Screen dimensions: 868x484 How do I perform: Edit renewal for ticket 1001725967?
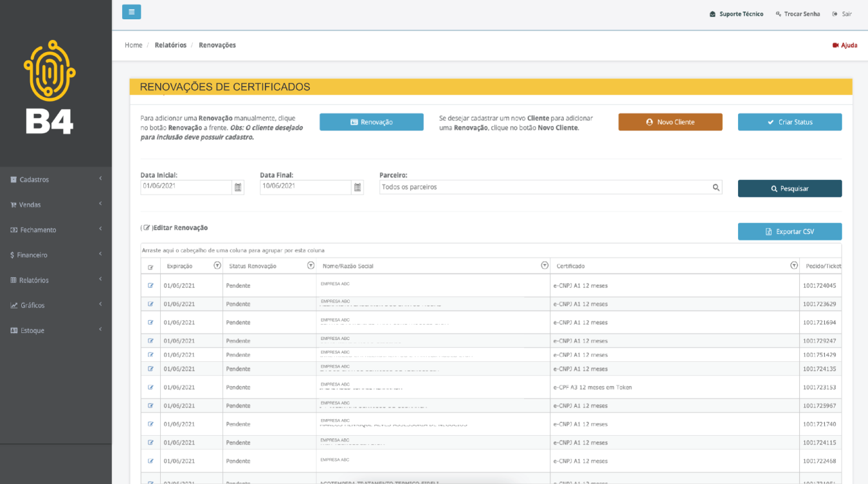point(150,405)
